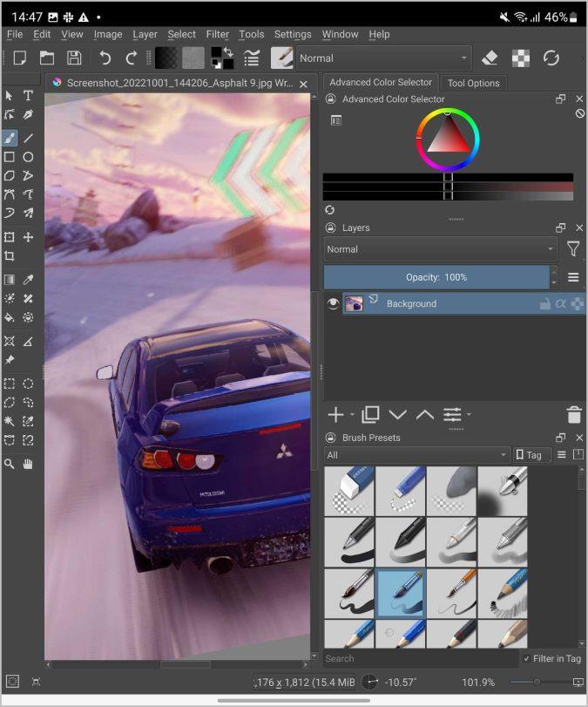This screenshot has width=588, height=707.
Task: Lock the Brush Presets docker
Action: click(331, 438)
